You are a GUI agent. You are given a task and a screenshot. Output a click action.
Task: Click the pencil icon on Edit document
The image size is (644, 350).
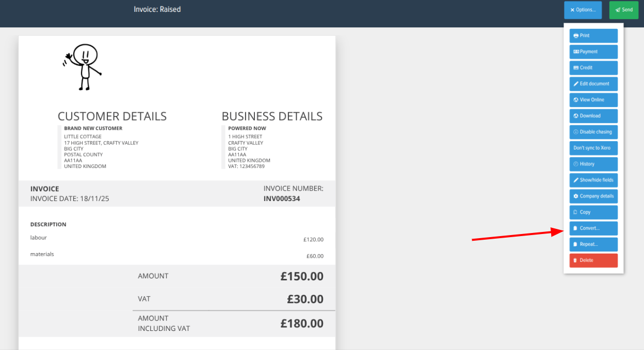point(576,84)
